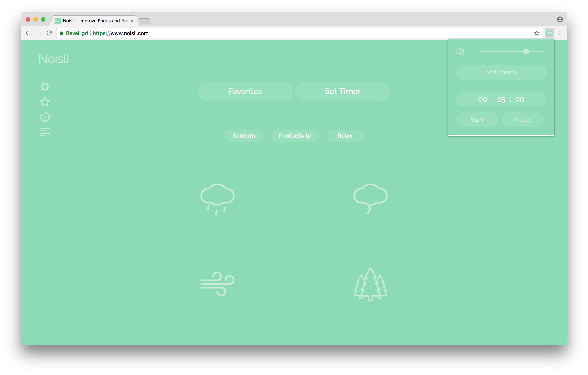Click the volume slider handle
The image size is (588, 375).
[x=526, y=51]
